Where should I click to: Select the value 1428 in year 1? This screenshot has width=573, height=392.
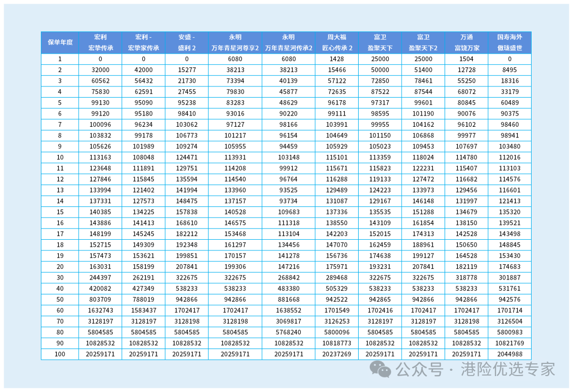tap(336, 59)
